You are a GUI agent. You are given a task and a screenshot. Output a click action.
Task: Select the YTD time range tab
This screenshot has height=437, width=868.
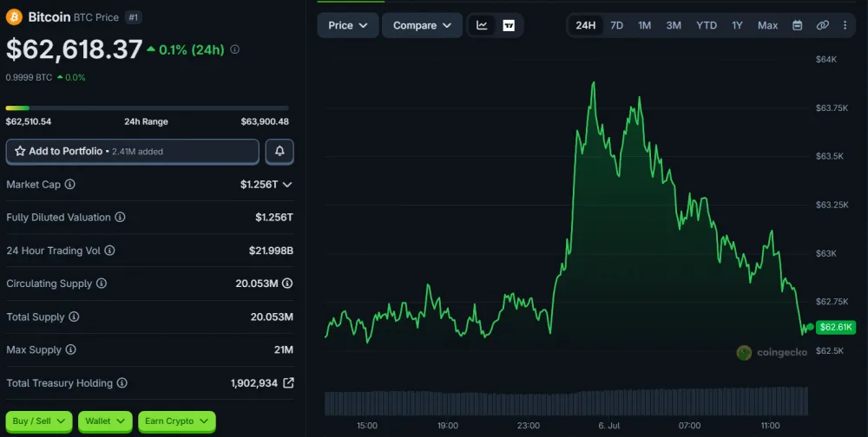click(x=707, y=25)
